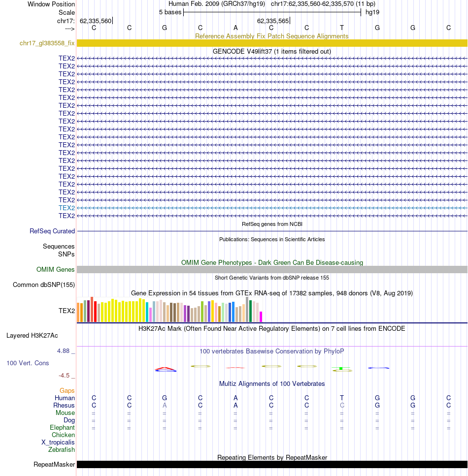Click the magenta last bar in the GTEx chart
This screenshot has width=468, height=476.
261,317
